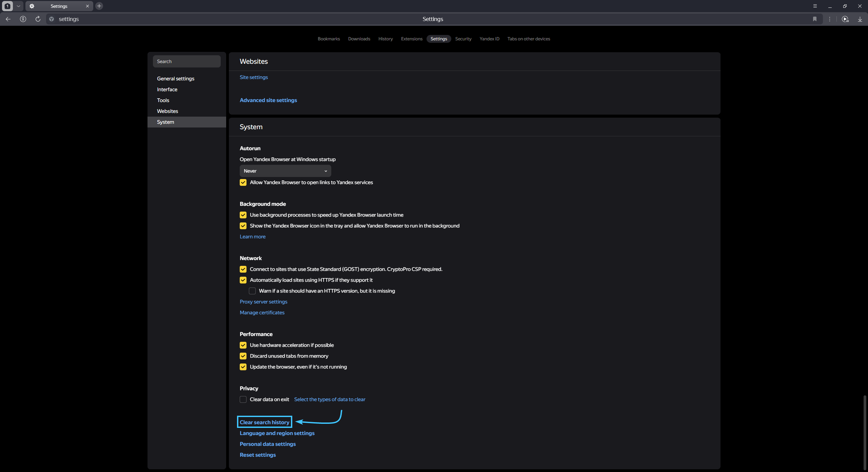Toggle Show Yandex Browser icon in tray checkbox
The image size is (868, 472).
point(243,226)
